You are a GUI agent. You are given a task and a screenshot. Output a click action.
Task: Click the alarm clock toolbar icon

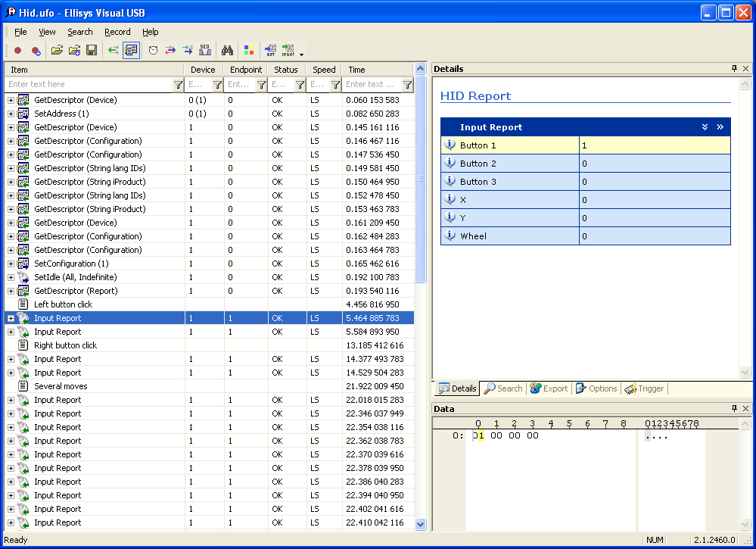(x=153, y=51)
